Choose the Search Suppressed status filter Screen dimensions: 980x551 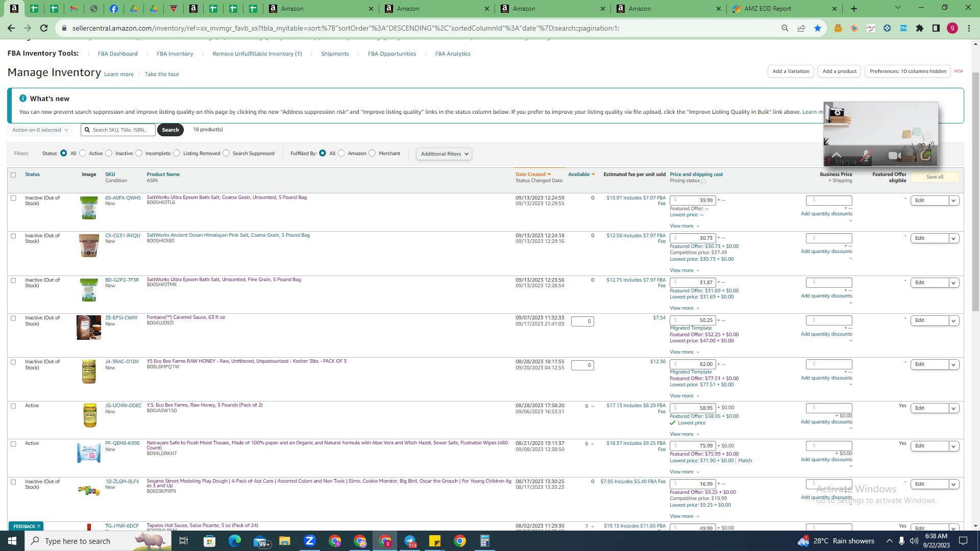pyautogui.click(x=226, y=153)
